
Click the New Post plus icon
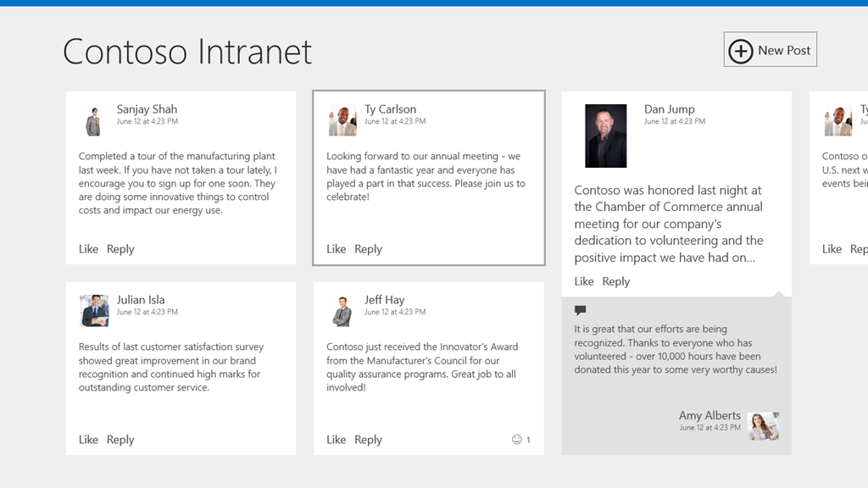coord(741,51)
